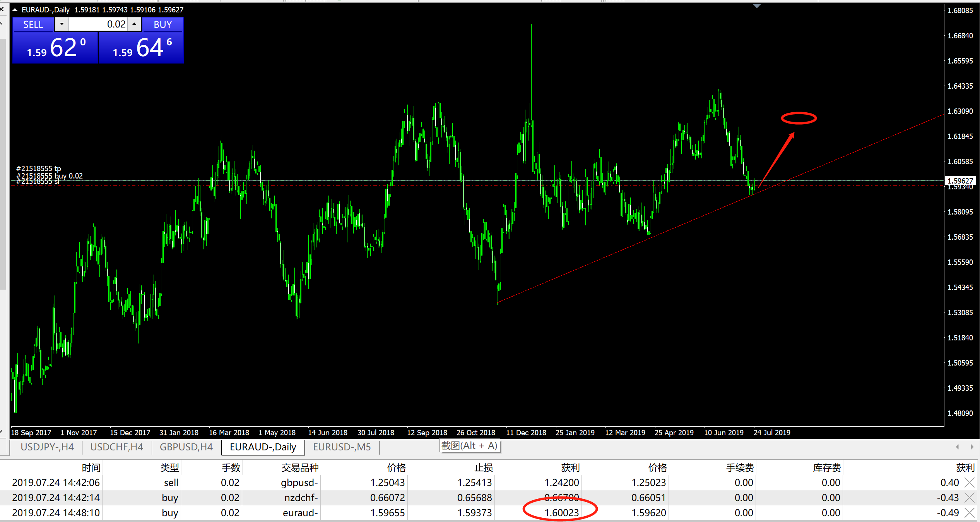980x522 pixels.
Task: Open the GBPUSD,H4 chart tab
Action: coord(186,447)
